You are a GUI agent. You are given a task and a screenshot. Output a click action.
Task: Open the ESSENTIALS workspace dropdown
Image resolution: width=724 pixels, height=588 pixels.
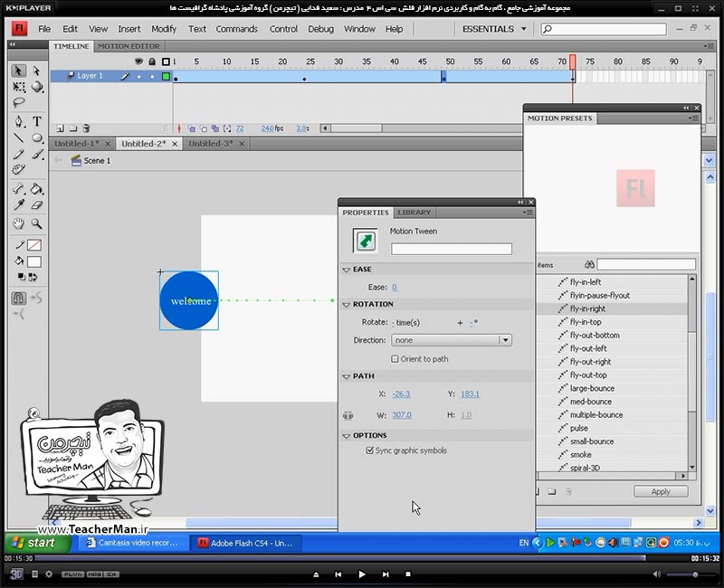point(494,29)
